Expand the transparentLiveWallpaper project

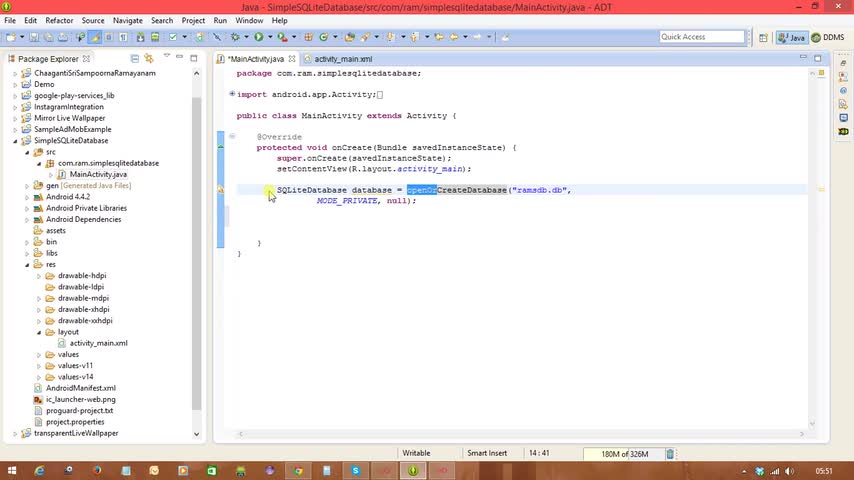(15, 433)
